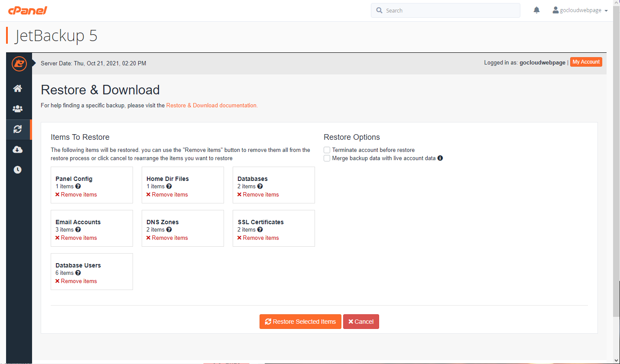This screenshot has width=620, height=364.
Task: Remove items from SSL Certificates
Action: (x=258, y=238)
